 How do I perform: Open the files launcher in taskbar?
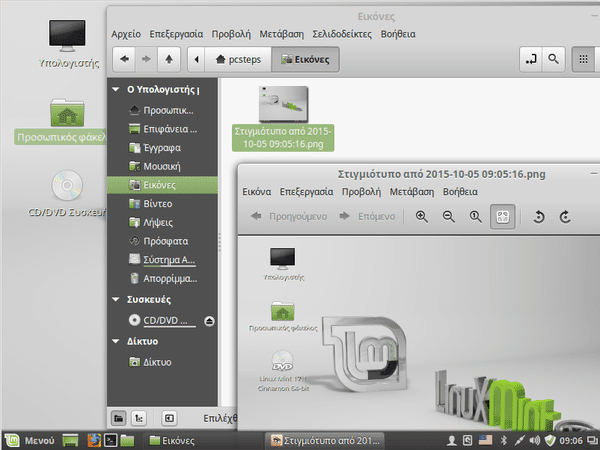(x=127, y=440)
